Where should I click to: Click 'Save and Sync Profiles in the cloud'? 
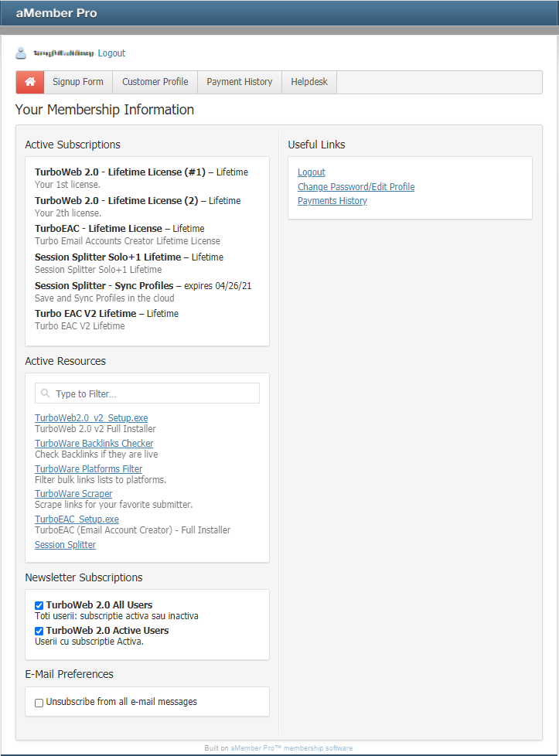(x=104, y=298)
